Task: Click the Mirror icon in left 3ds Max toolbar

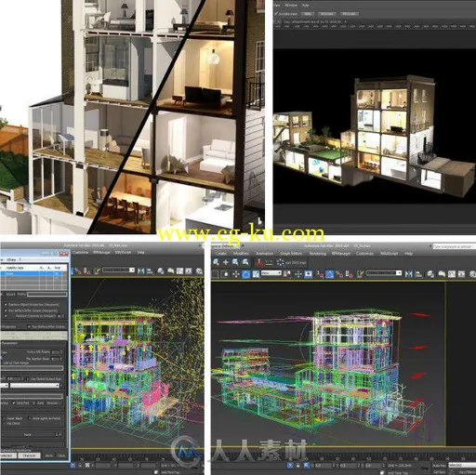Action: (x=141, y=271)
